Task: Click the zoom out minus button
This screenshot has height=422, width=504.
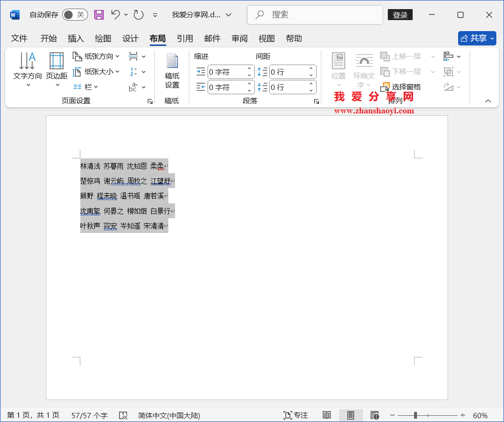Action: click(393, 415)
